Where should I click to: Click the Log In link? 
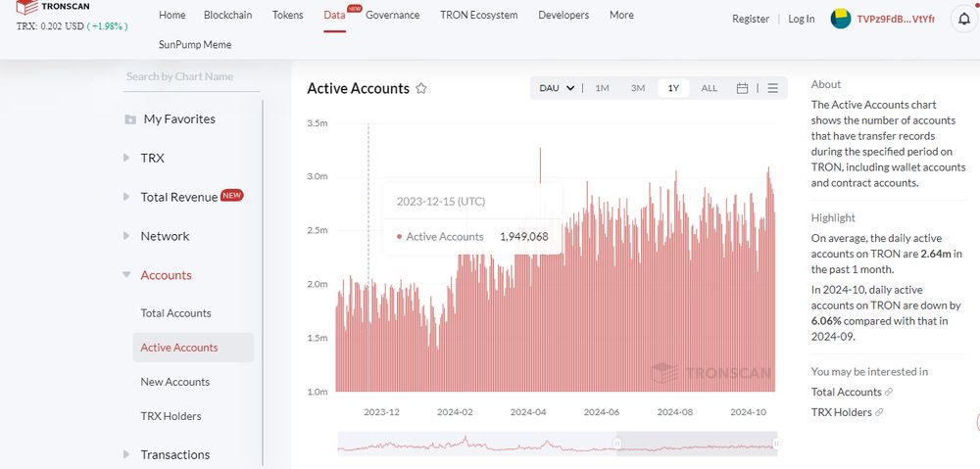click(x=802, y=20)
